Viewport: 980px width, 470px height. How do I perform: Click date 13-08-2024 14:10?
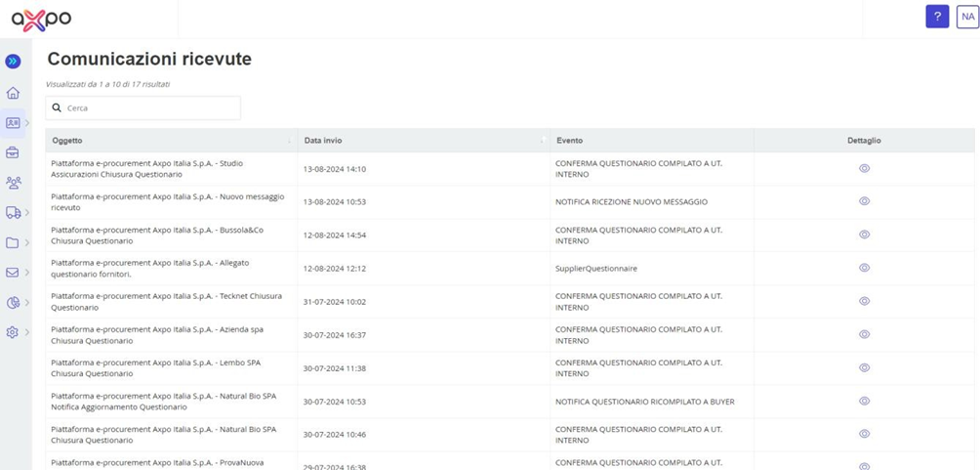click(335, 169)
